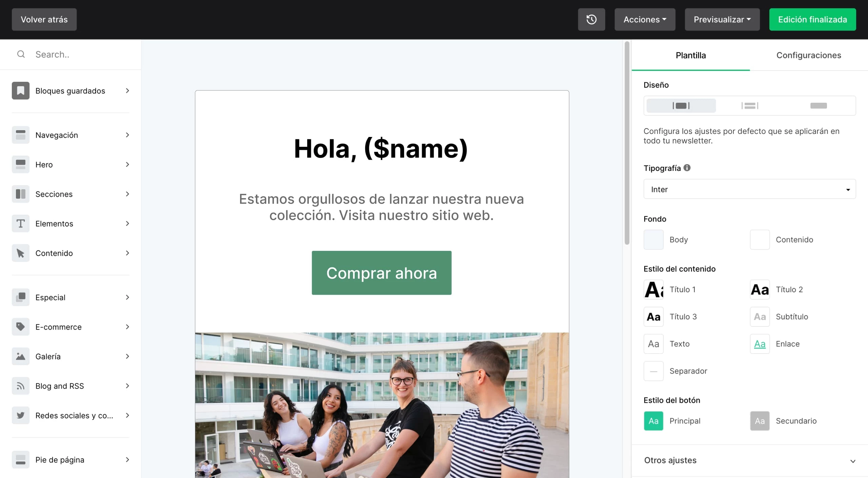Switch to the Configuraciones tab
Viewport: 868px width, 478px height.
tap(809, 55)
